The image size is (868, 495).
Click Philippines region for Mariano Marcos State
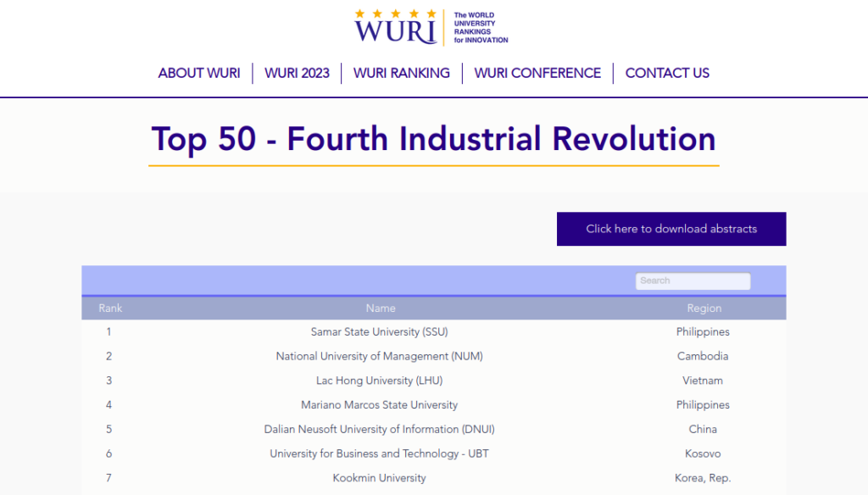[x=703, y=405]
